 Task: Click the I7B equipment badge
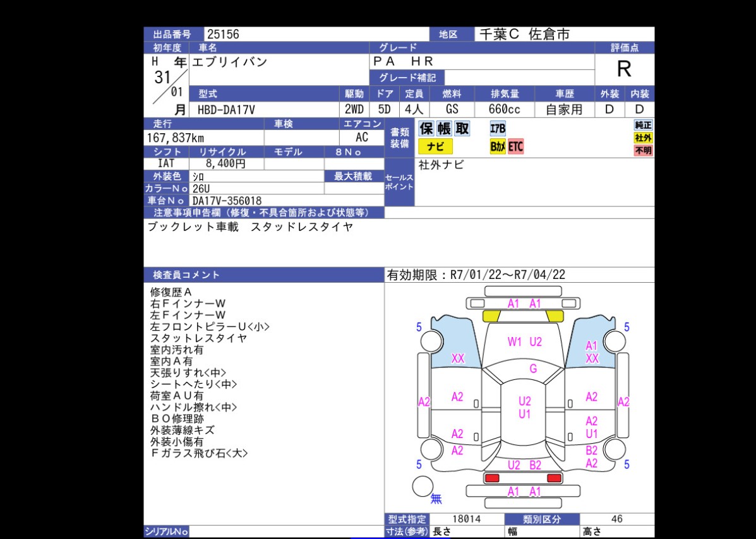[x=498, y=129]
